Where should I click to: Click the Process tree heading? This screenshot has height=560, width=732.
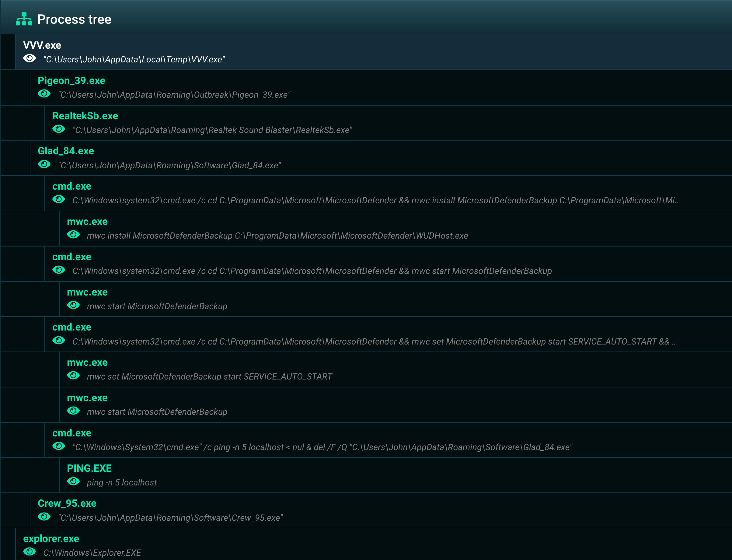pyautogui.click(x=74, y=19)
